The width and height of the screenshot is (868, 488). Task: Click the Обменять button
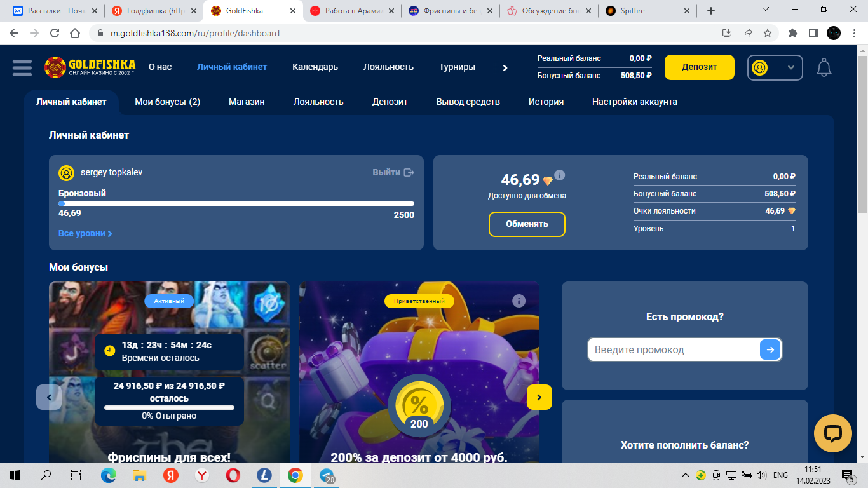click(x=527, y=224)
